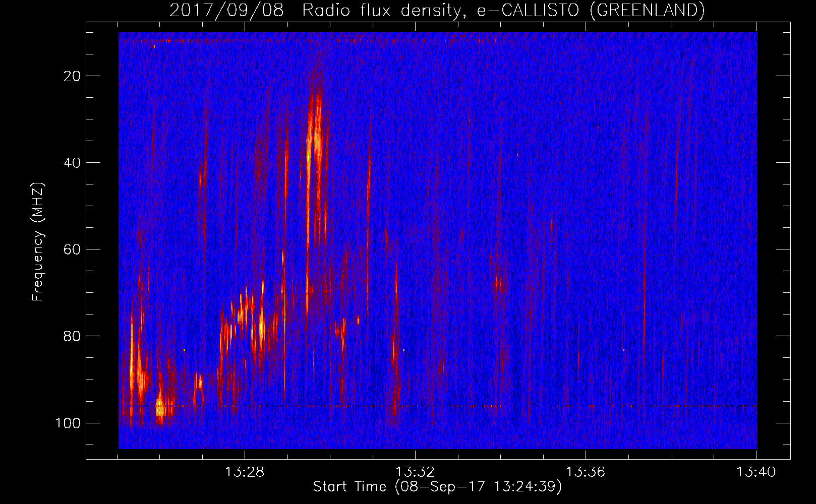The height and width of the screenshot is (504, 816).
Task: Click the 40 MHz frequency tick label
Action: click(72, 163)
